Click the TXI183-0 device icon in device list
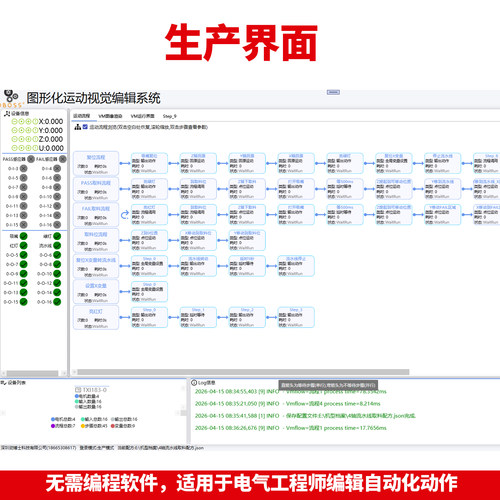 tap(78, 390)
